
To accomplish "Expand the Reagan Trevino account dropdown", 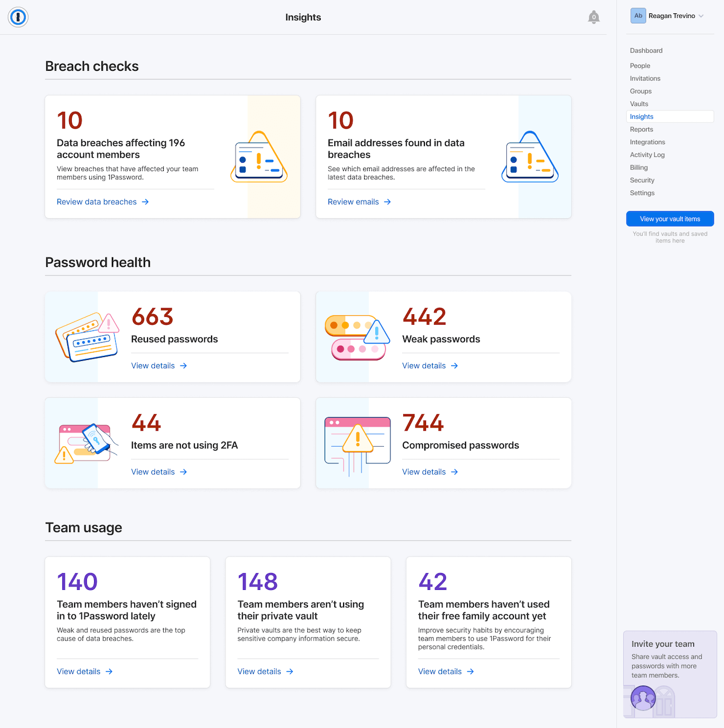I will coord(702,16).
